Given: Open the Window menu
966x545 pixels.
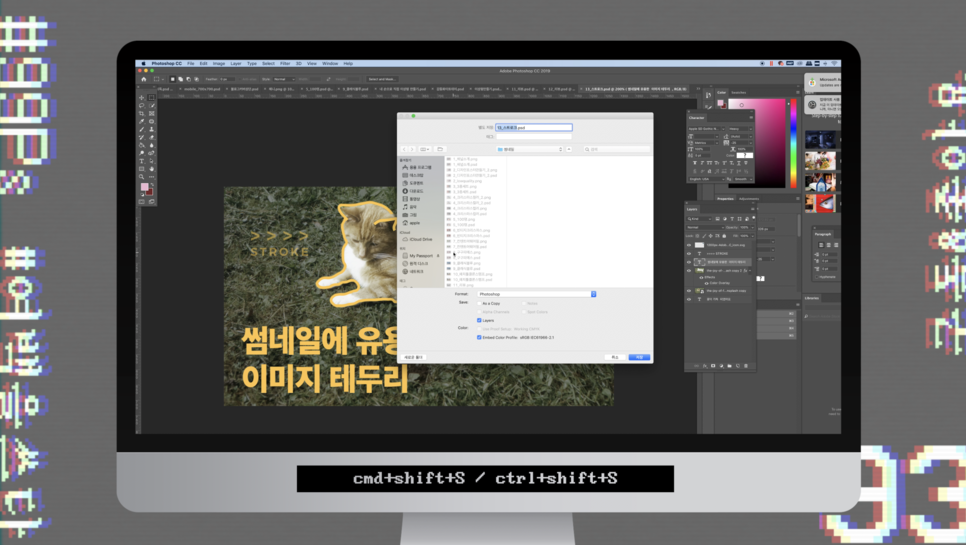Looking at the screenshot, I should pyautogui.click(x=330, y=63).
